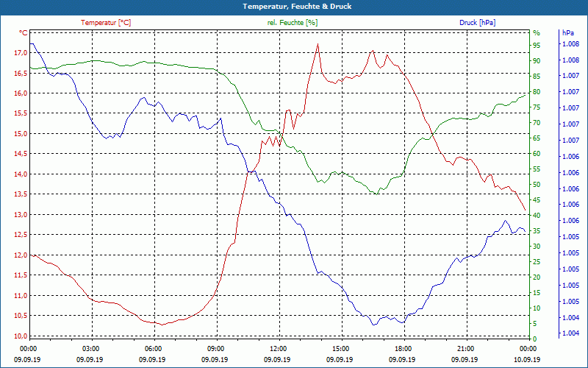588x368 pixels.
Task: Click the 60 humidity axis value
Action: [537, 154]
